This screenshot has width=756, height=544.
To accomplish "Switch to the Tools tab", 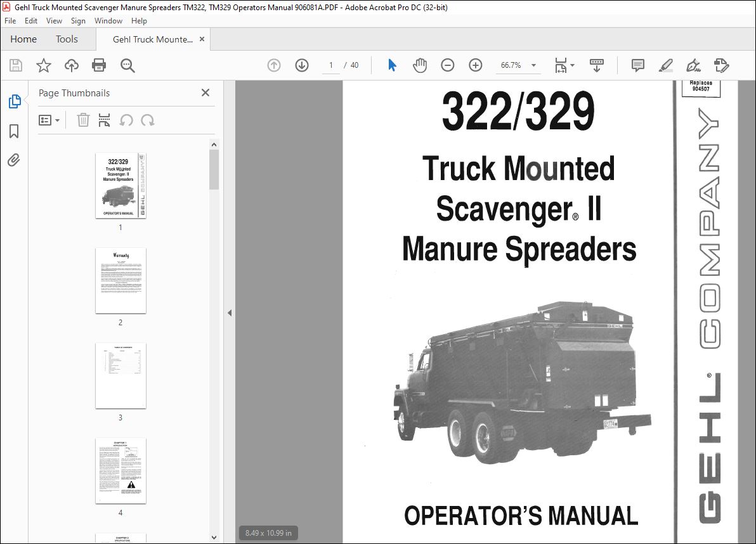I will tap(67, 39).
